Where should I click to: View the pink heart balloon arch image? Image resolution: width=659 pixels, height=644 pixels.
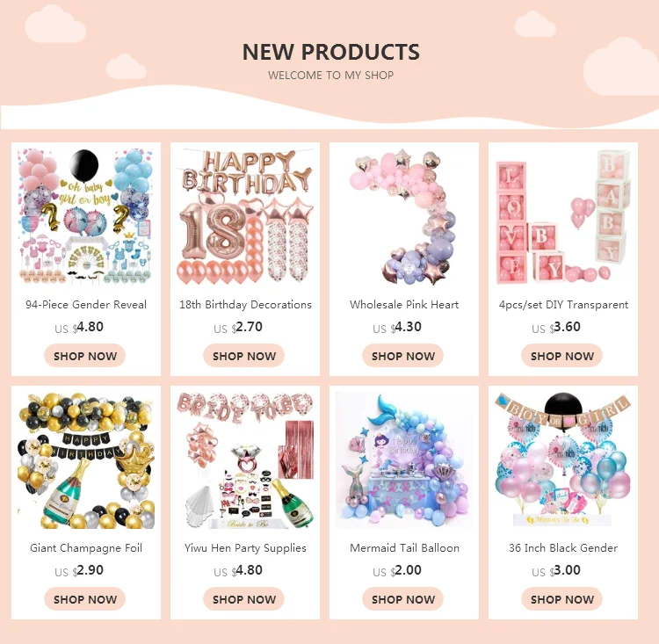(404, 216)
